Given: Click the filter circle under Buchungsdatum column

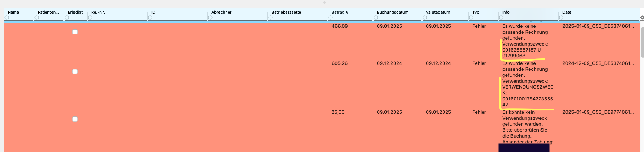Looking at the screenshot, I should 376,17.
